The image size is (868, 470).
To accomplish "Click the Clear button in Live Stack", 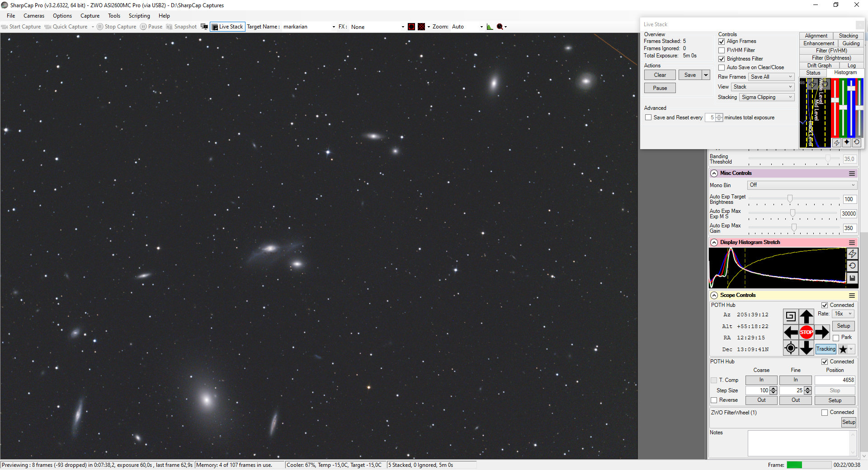I will pyautogui.click(x=660, y=75).
